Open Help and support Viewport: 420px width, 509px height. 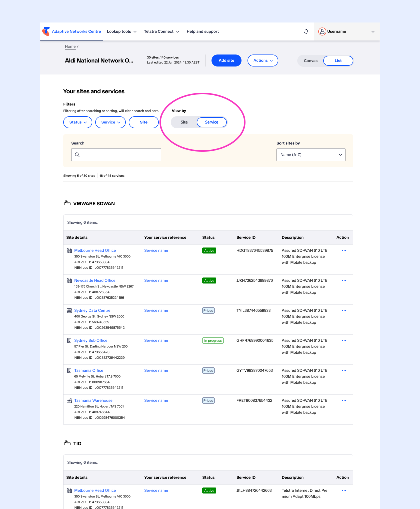click(x=203, y=31)
